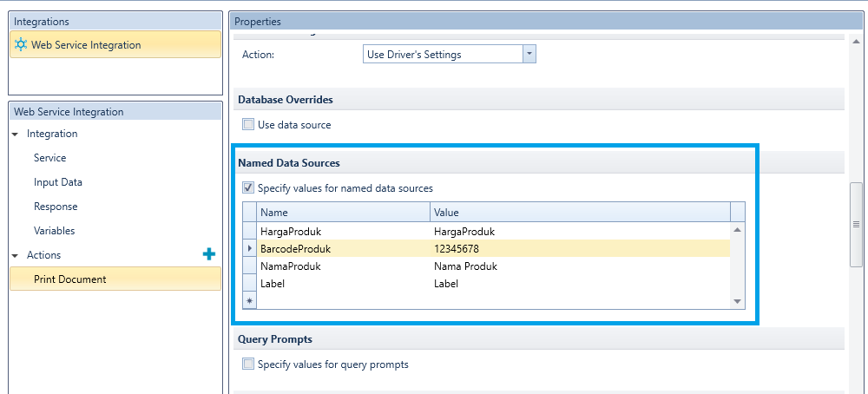Uncheck Specify values for named data sources

click(248, 188)
